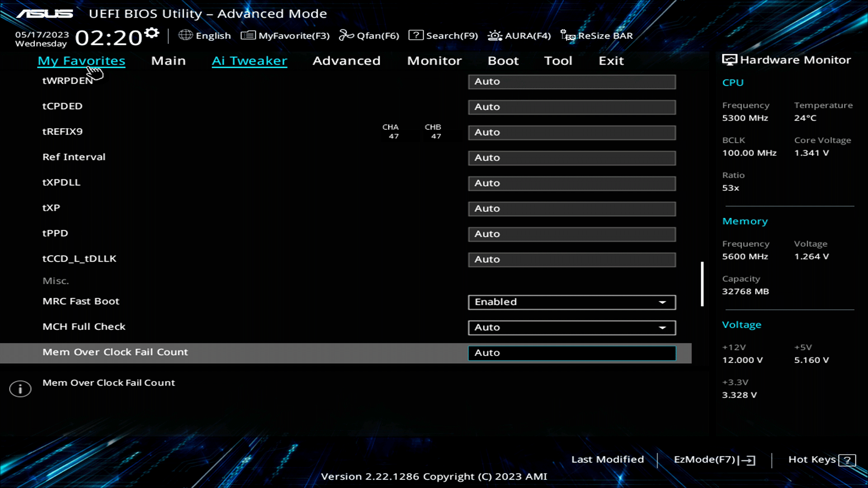
Task: Open Qfan fan control icon
Action: (347, 35)
